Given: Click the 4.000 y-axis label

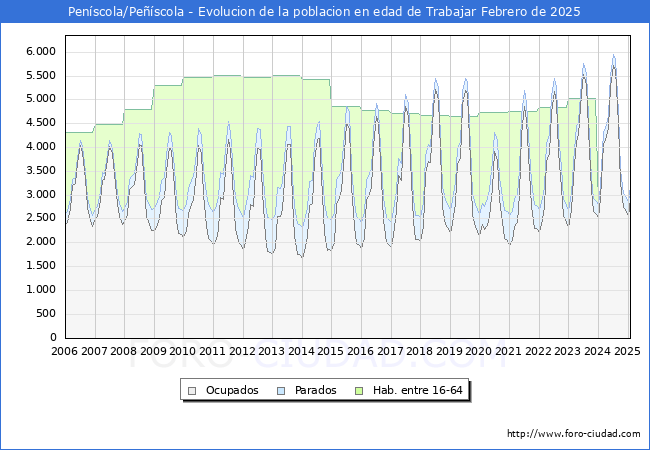Looking at the screenshot, I should point(41,147).
